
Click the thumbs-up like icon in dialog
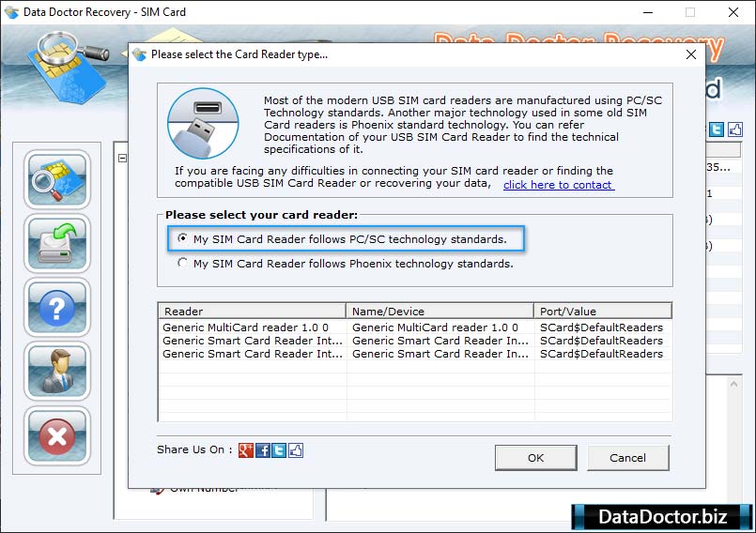pos(296,450)
